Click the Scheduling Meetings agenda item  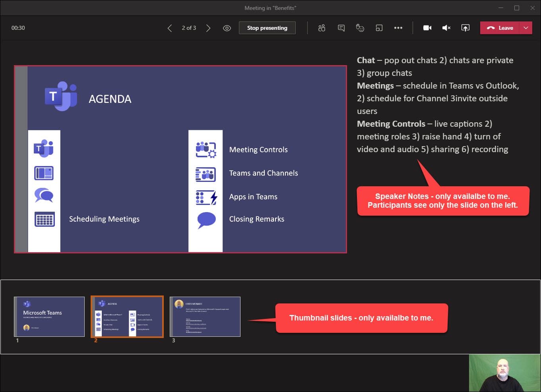(x=104, y=219)
